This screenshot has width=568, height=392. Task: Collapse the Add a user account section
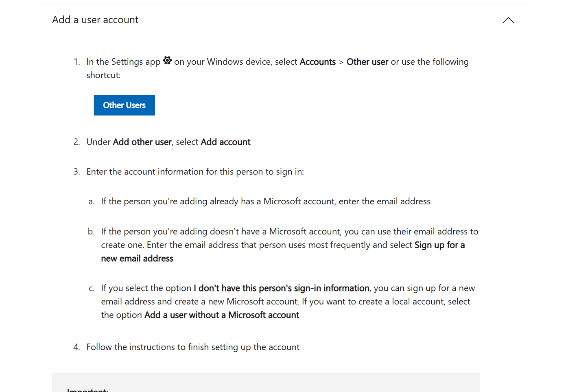pos(508,20)
